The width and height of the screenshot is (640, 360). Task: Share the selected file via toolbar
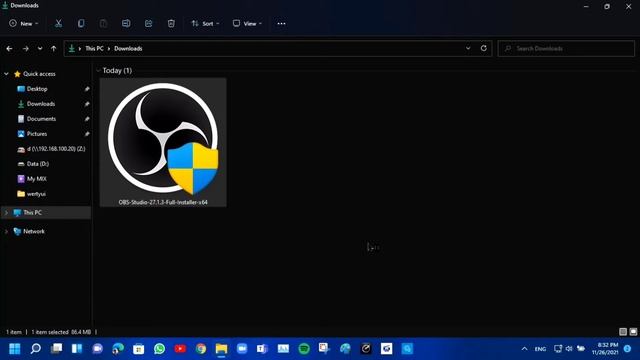point(149,24)
